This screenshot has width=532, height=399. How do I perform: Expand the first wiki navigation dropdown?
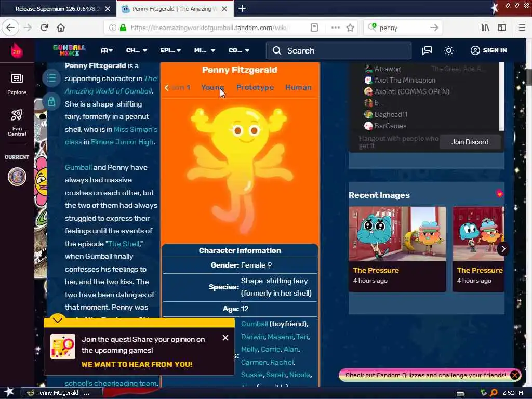point(107,50)
